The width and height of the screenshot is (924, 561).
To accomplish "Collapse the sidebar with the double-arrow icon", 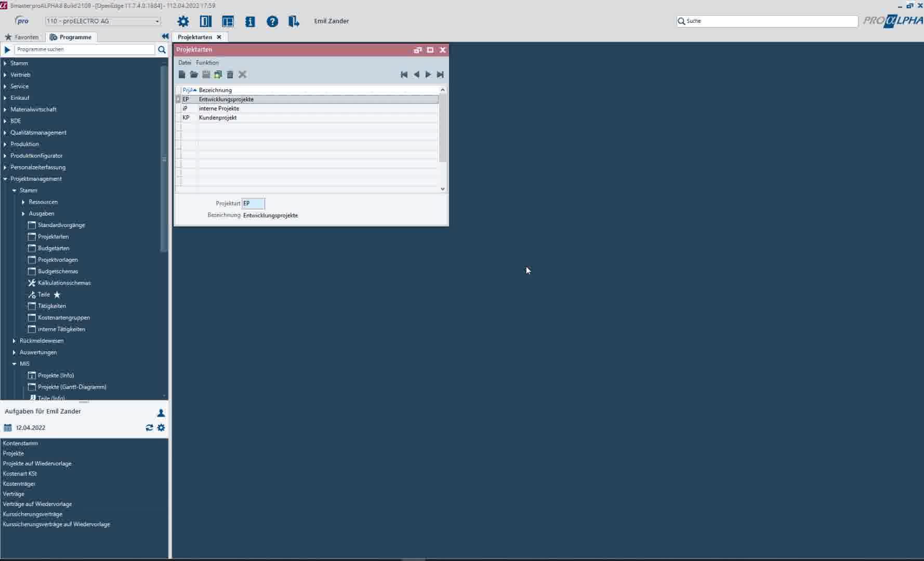I will pos(165,36).
